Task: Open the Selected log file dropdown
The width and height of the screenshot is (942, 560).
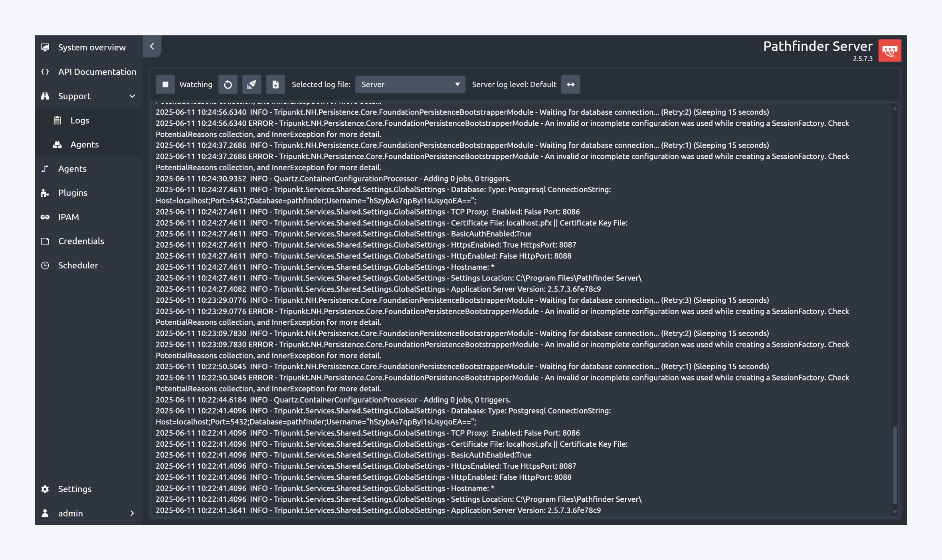Action: coord(410,84)
